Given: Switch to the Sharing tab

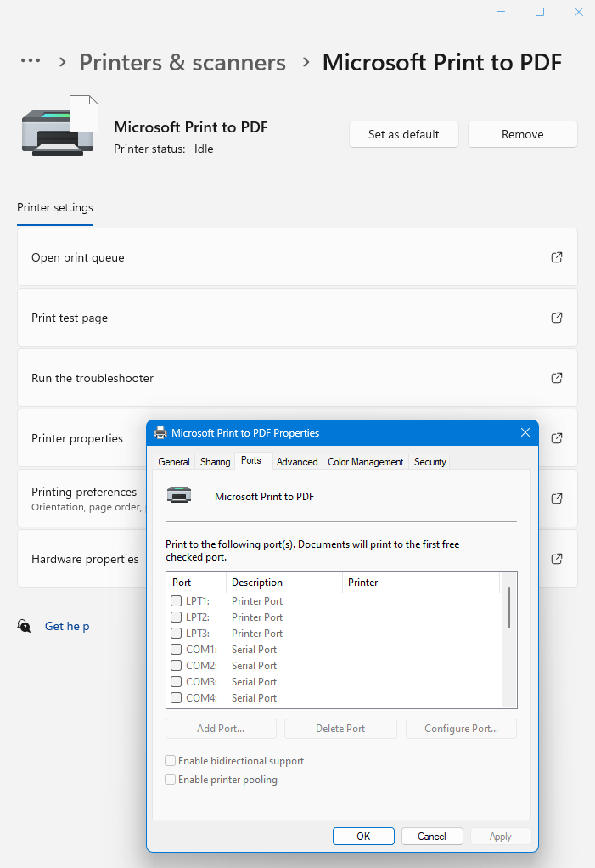Looking at the screenshot, I should 215,462.
